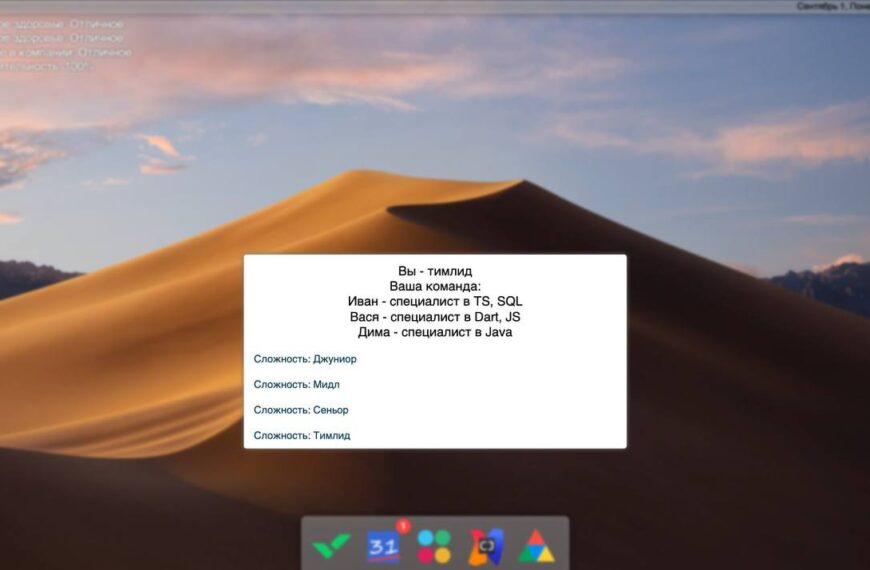This screenshot has width=870, height=570.
Task: Click the red notification badge on calendar
Action: pyautogui.click(x=403, y=526)
